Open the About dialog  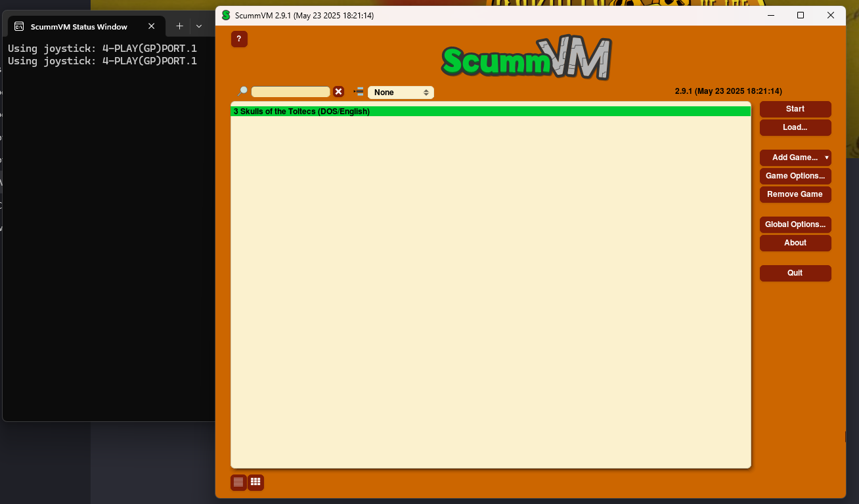[795, 243]
